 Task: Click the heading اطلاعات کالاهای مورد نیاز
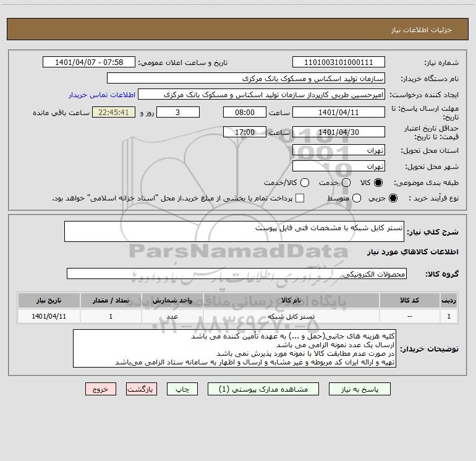click(413, 252)
